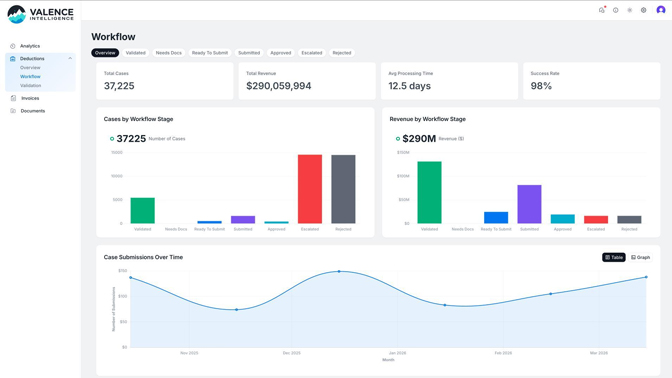This screenshot has width=672, height=378.
Task: Click the teal Approved bar in Cases chart
Action: click(x=276, y=222)
